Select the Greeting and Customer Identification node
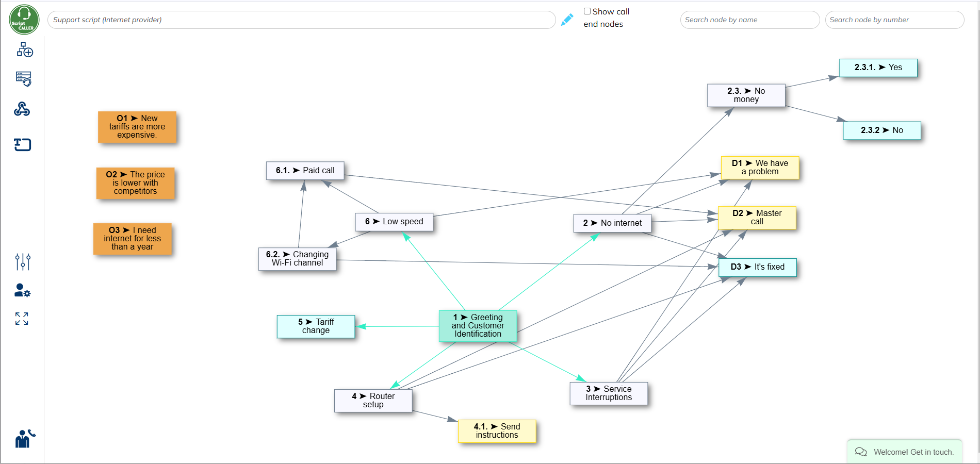This screenshot has width=980, height=464. pyautogui.click(x=478, y=326)
